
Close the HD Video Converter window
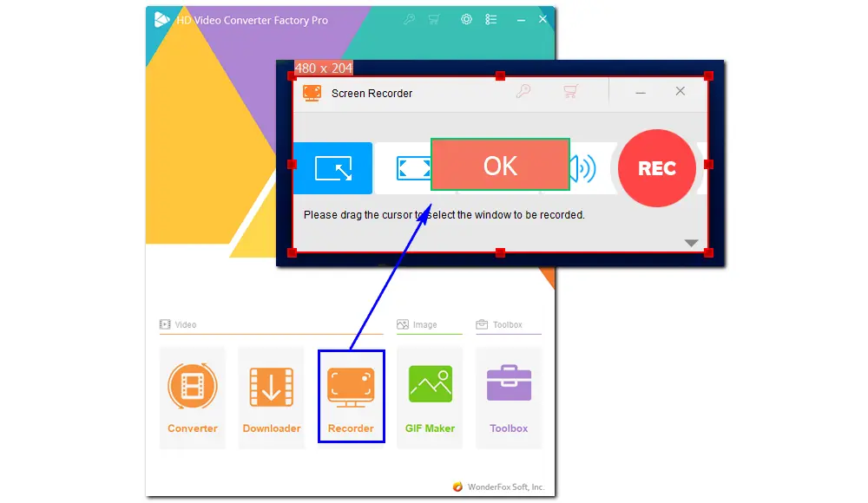543,19
